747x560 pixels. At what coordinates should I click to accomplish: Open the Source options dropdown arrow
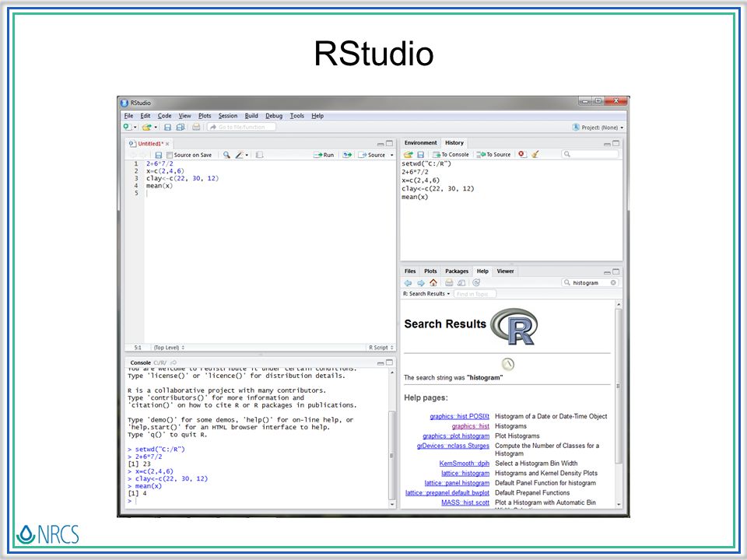391,156
